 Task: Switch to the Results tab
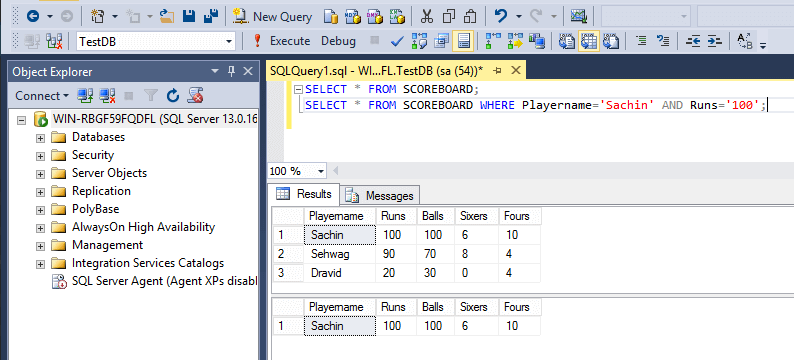pyautogui.click(x=304, y=194)
